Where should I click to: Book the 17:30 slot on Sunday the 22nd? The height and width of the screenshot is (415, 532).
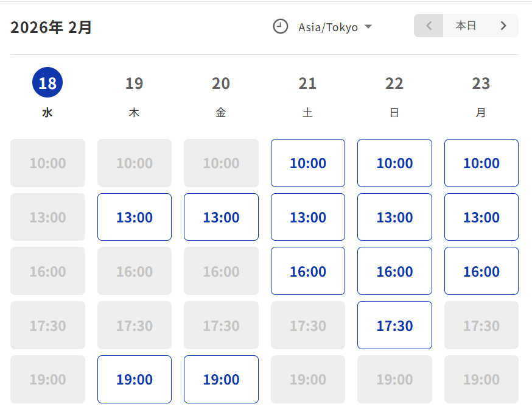point(394,325)
